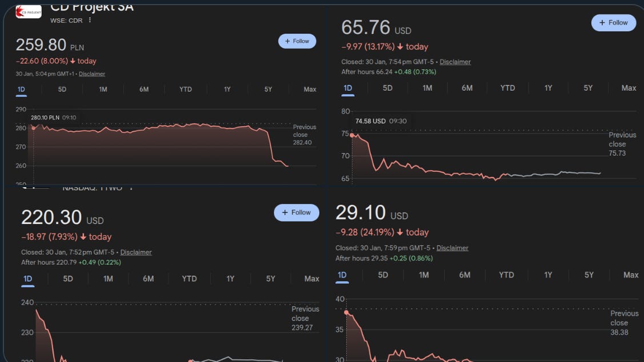Select 1Y tab in 65.76 USD chart
Image resolution: width=644 pixels, height=362 pixels.
coord(549,89)
